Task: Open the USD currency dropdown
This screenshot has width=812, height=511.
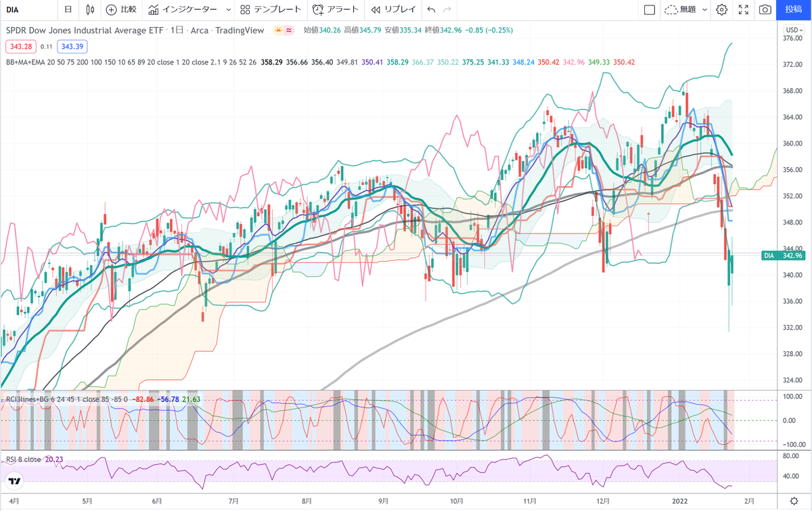Action: (793, 30)
